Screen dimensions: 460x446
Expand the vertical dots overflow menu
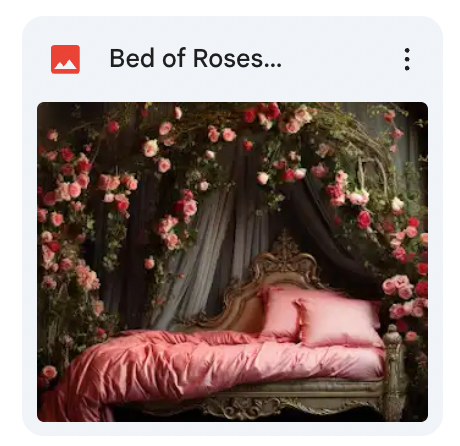[407, 59]
